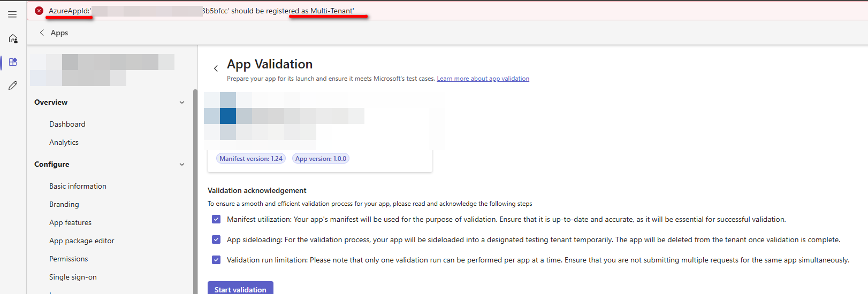The image size is (868, 294).
Task: Collapse the Overview section
Action: coord(182,102)
